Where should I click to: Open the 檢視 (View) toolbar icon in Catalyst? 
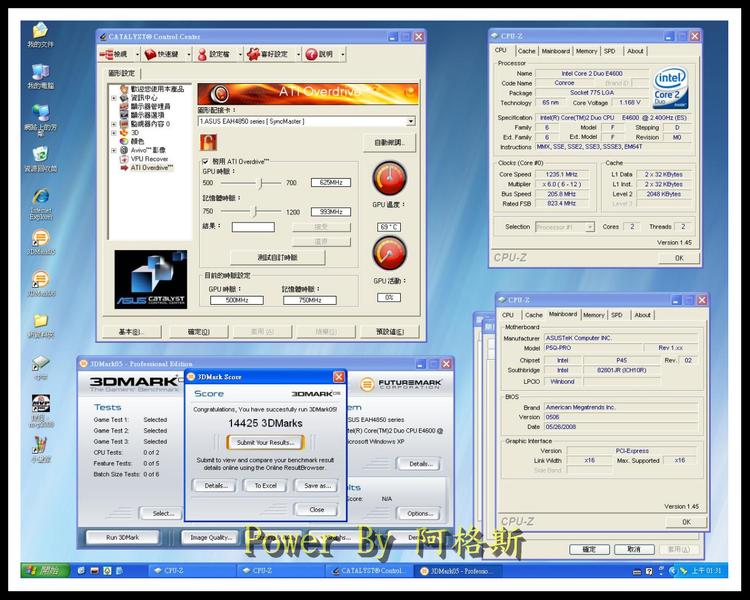107,55
